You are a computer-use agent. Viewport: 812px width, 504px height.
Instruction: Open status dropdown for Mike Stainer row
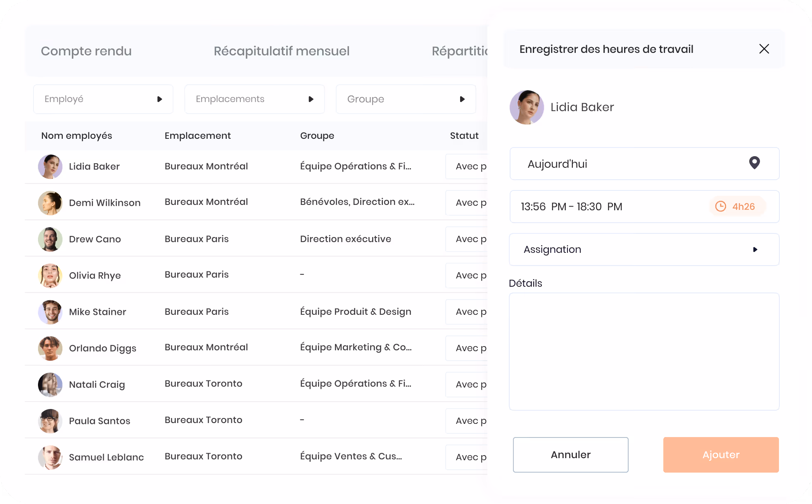coord(467,312)
